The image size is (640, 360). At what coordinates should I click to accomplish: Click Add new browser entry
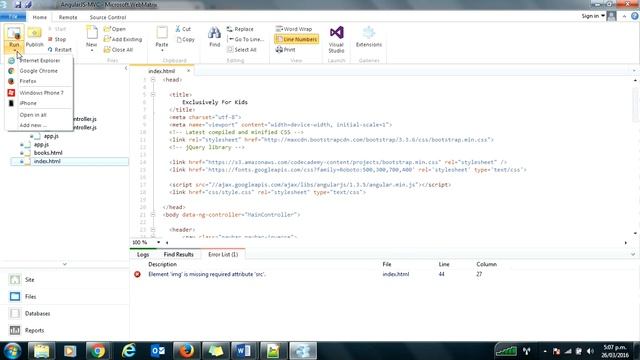tap(33, 125)
